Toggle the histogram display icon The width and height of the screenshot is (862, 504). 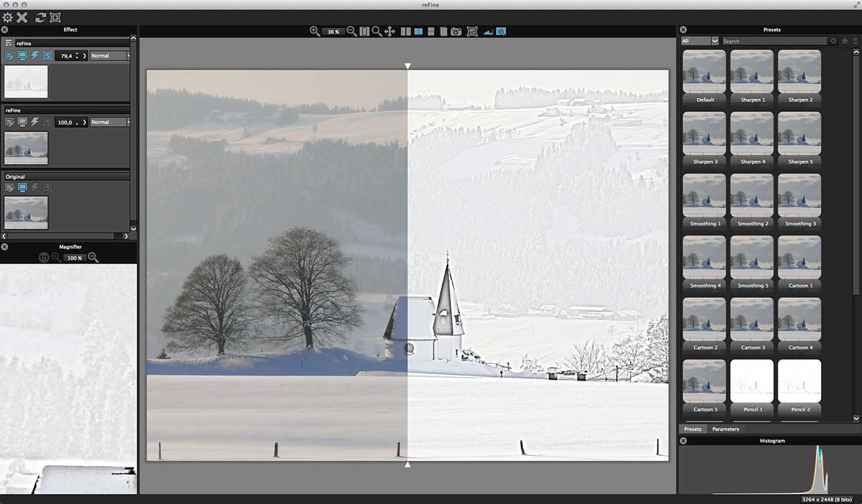click(x=489, y=32)
